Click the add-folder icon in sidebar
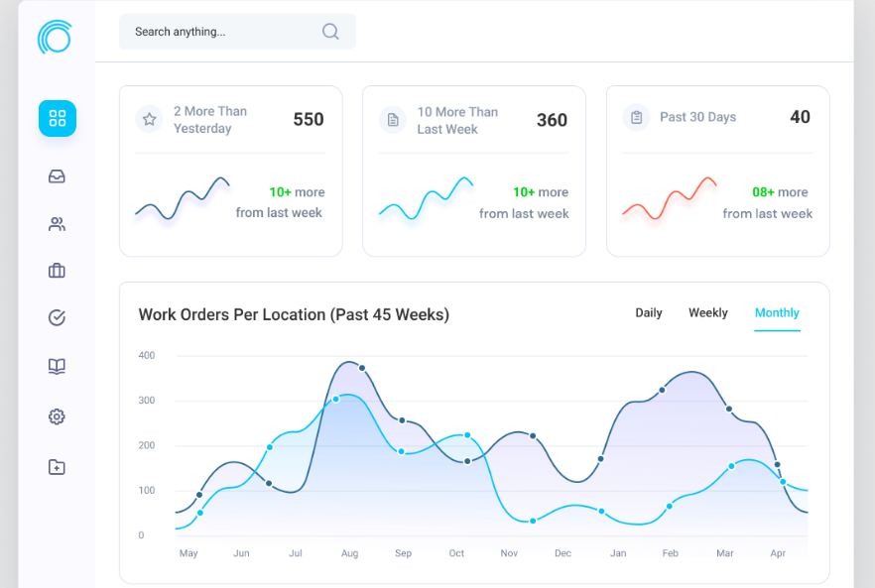The width and height of the screenshot is (875, 588). click(x=57, y=467)
